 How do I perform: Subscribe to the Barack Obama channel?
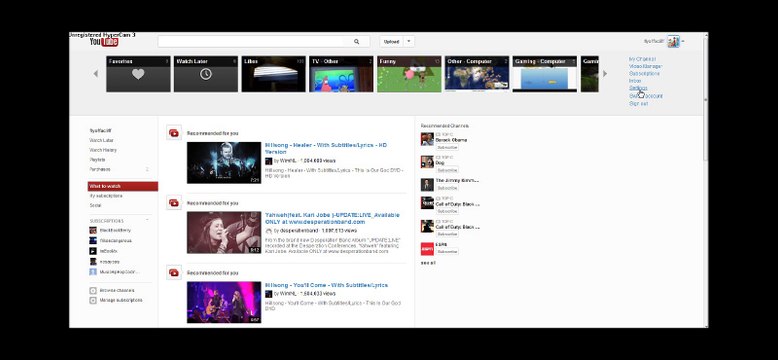pyautogui.click(x=447, y=147)
